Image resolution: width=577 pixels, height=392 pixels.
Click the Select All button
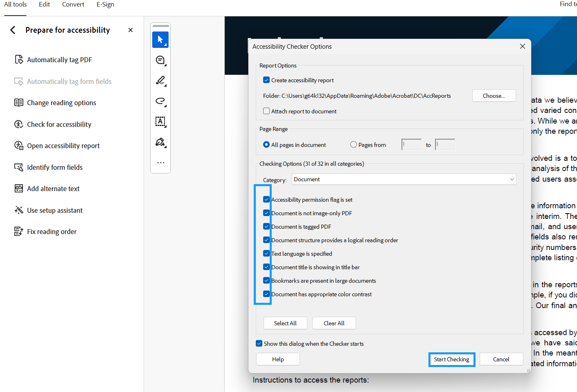click(x=285, y=323)
